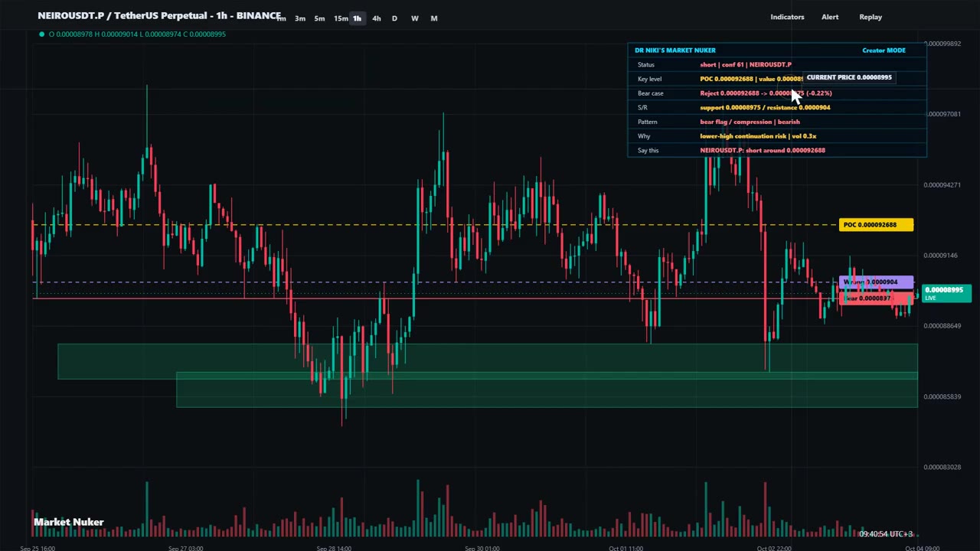The image size is (980, 551).
Task: Click the Key level POC value text
Action: 751,79
